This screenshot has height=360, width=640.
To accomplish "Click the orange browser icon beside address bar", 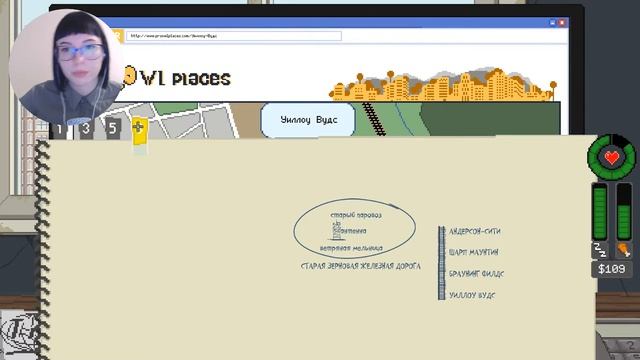I will 117,36.
